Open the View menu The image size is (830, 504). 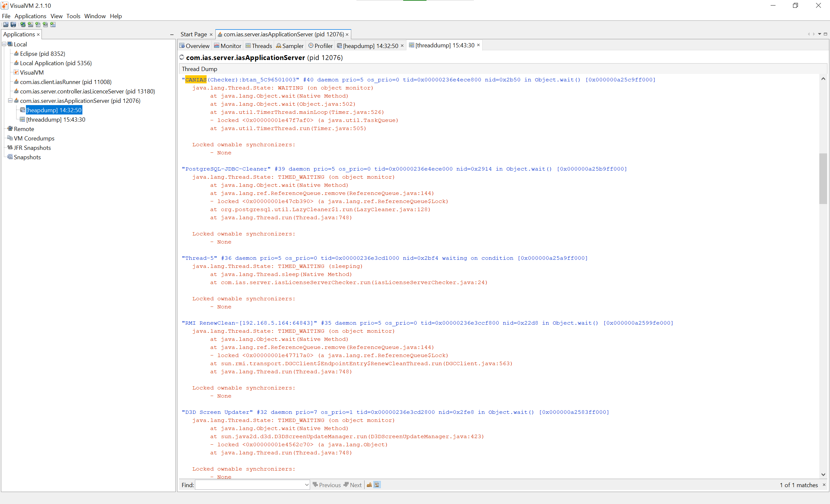point(56,16)
